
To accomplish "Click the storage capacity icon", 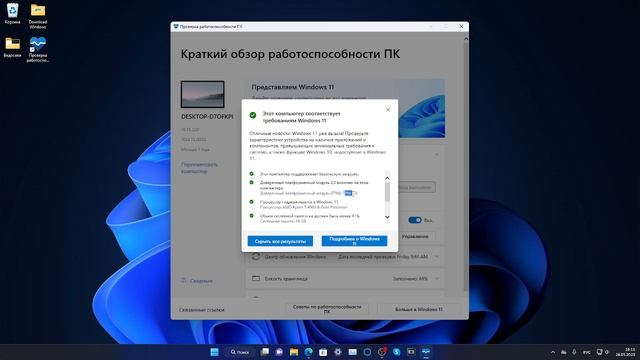I will 256,278.
